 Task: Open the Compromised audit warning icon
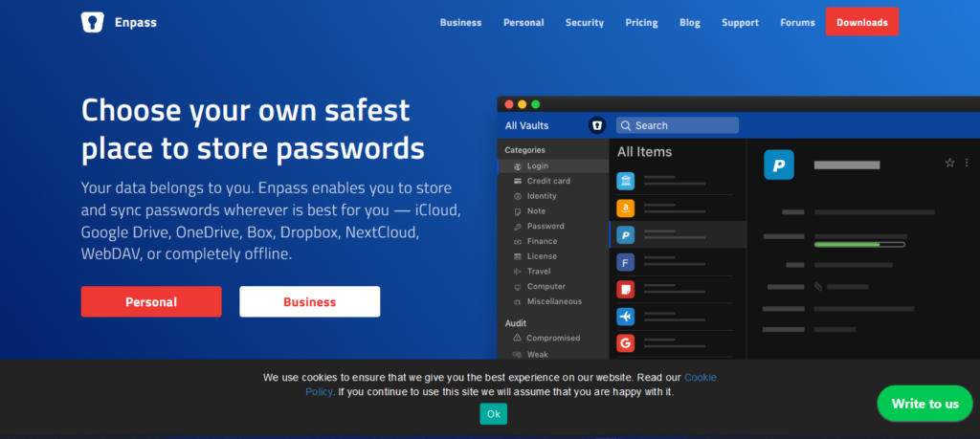[x=517, y=338]
